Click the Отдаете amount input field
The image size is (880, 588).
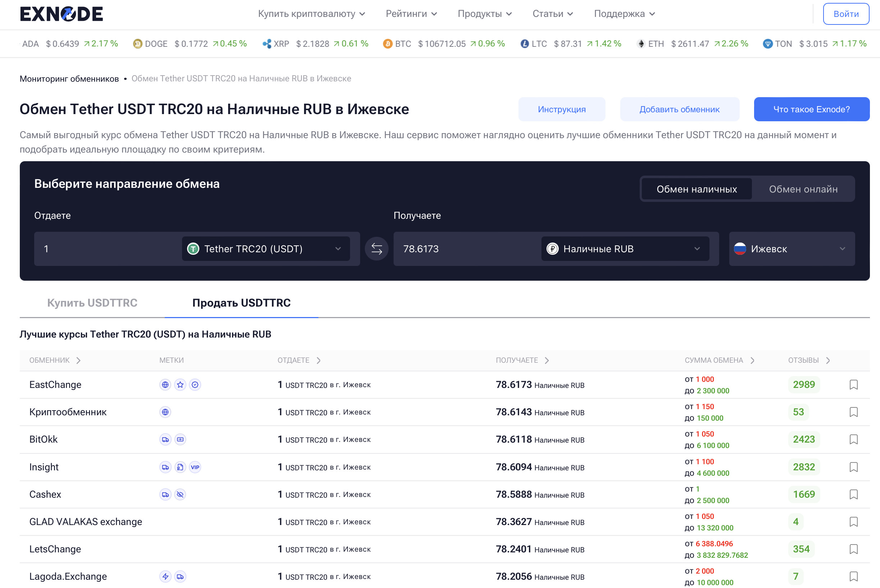click(107, 249)
